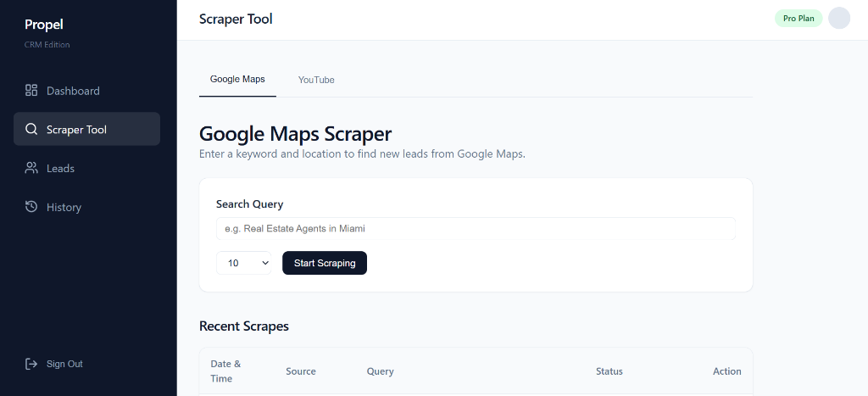Screen dimensions: 868x396
Task: Focus the Search Query input field
Action: (x=476, y=228)
